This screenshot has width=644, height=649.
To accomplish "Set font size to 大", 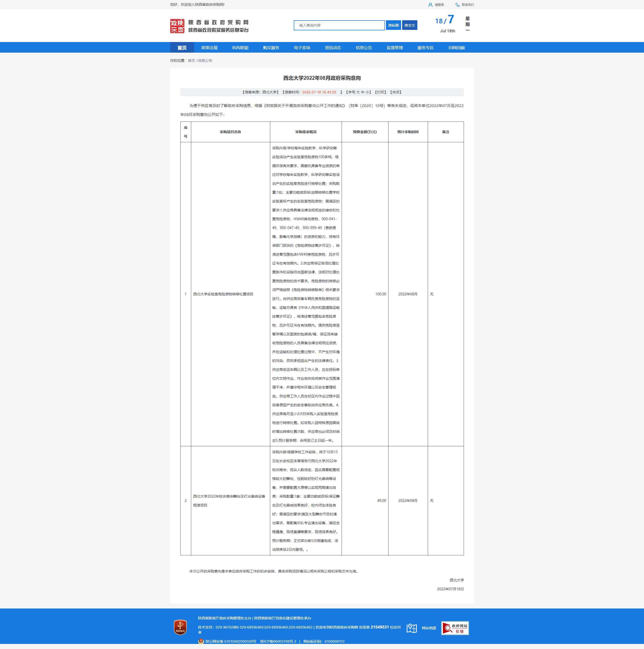I will point(358,92).
